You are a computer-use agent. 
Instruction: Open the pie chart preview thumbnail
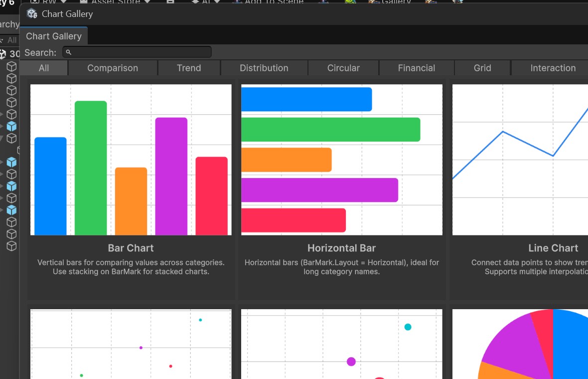point(520,344)
